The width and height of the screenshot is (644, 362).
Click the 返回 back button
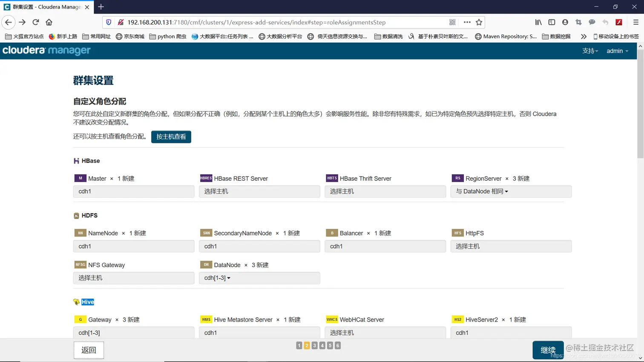[89, 350]
